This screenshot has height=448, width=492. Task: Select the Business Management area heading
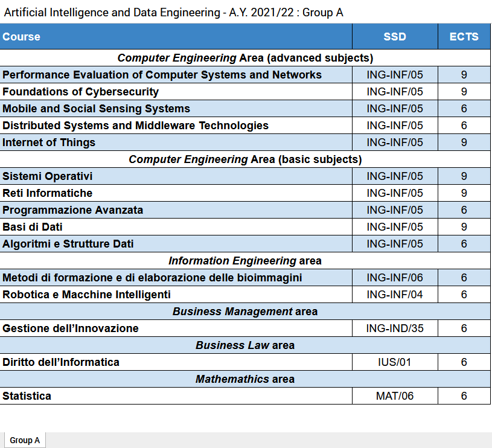click(245, 312)
